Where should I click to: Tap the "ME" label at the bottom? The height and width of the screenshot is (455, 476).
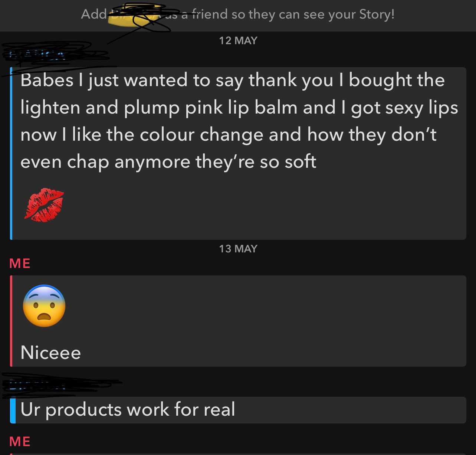(20, 441)
